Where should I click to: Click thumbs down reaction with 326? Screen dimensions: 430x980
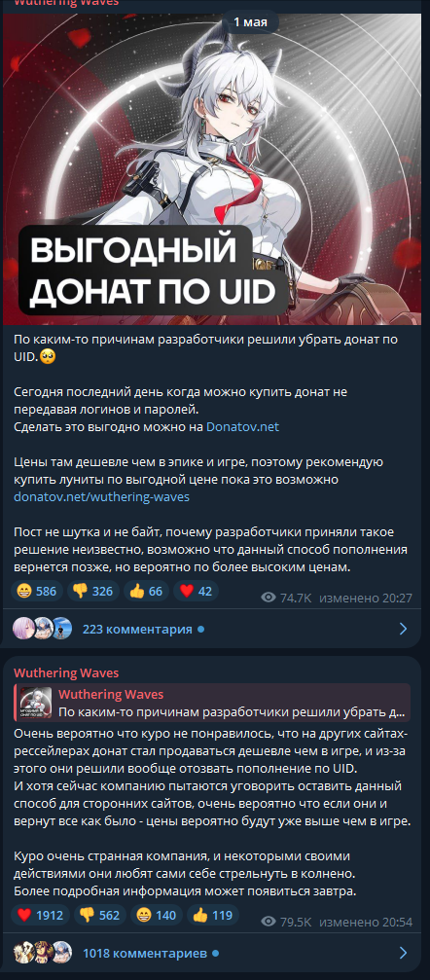[92, 591]
